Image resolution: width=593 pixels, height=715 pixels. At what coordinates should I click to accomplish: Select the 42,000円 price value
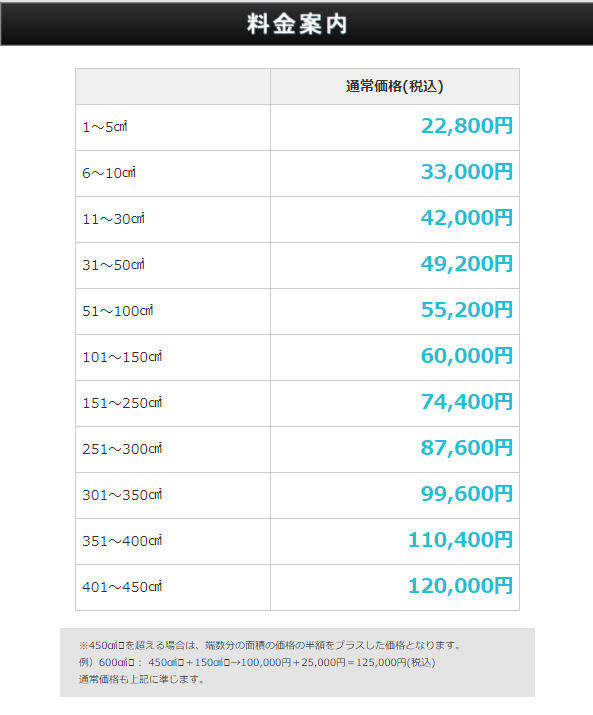coord(467,218)
